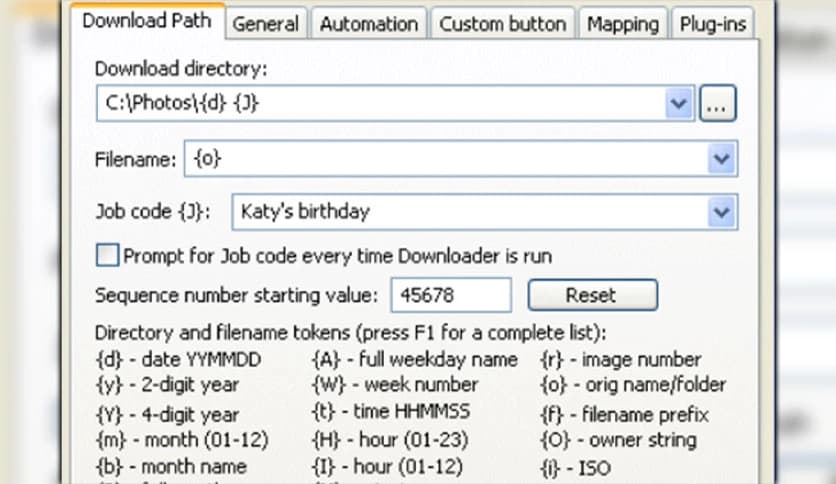The width and height of the screenshot is (836, 484).
Task: Switch to Custom button tab
Action: 502,24
